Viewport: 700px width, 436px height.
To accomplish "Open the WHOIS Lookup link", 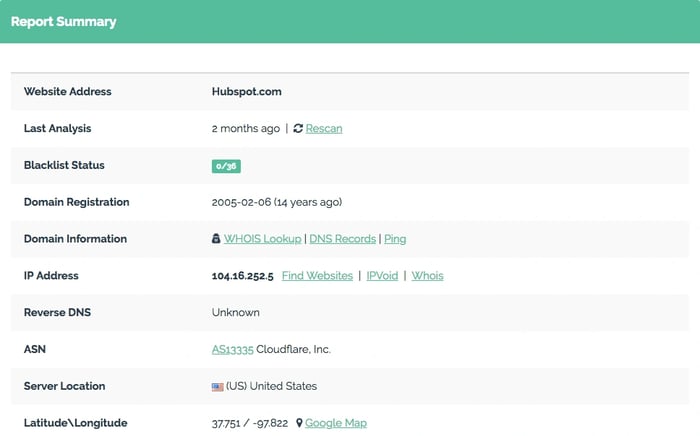I will click(262, 239).
